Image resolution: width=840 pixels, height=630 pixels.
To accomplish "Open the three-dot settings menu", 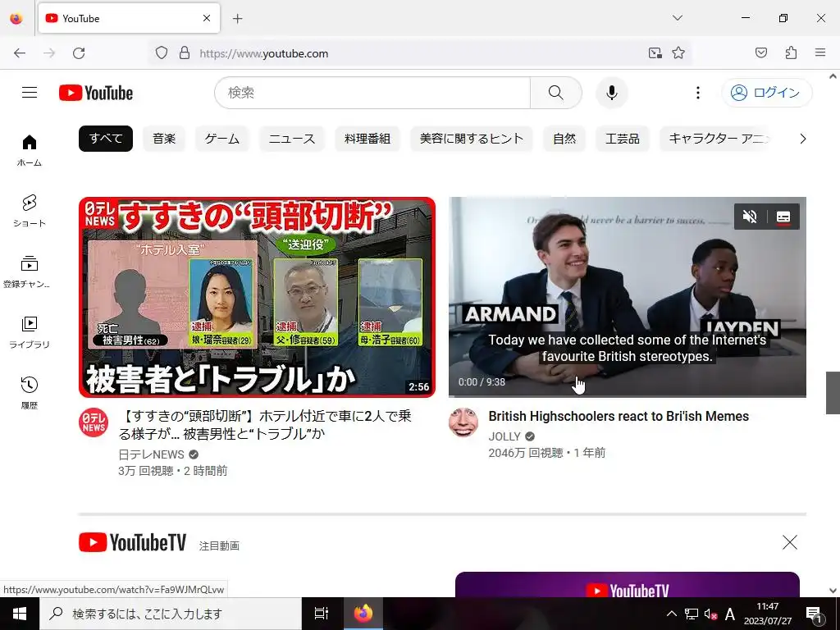I will 697,93.
